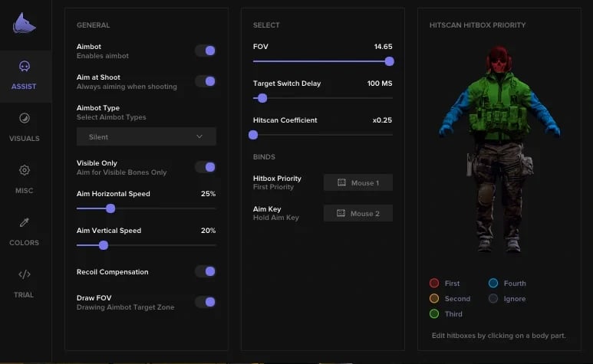Viewport: 593px width, 364px height.
Task: Click the Aim Vertical Speed slider handle
Action: (104, 245)
